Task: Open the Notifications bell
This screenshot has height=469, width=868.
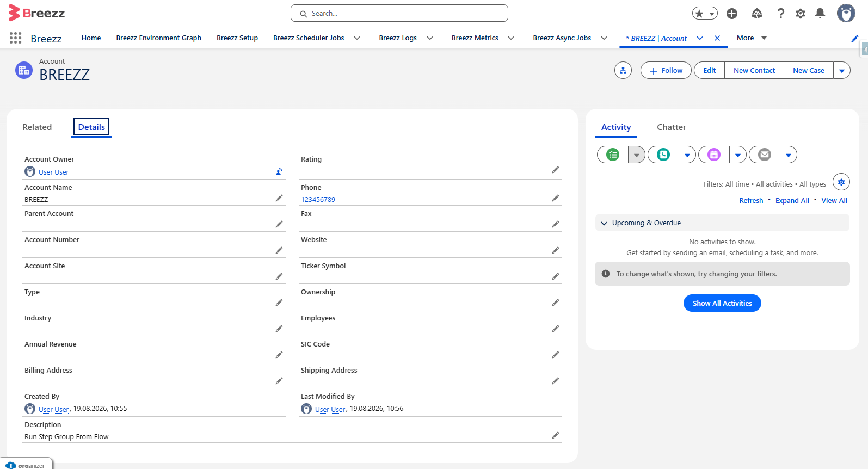Action: pyautogui.click(x=820, y=14)
